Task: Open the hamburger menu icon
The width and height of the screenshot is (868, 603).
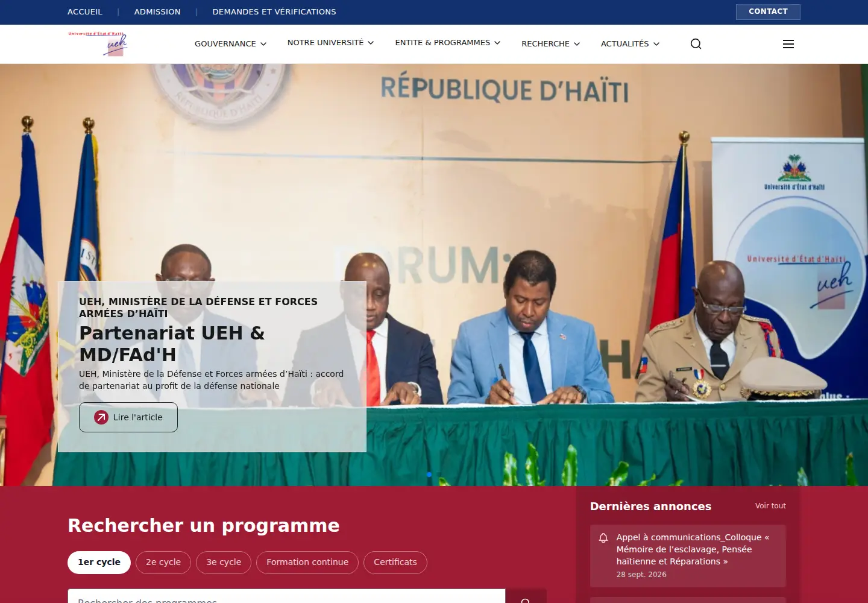Action: (788, 44)
